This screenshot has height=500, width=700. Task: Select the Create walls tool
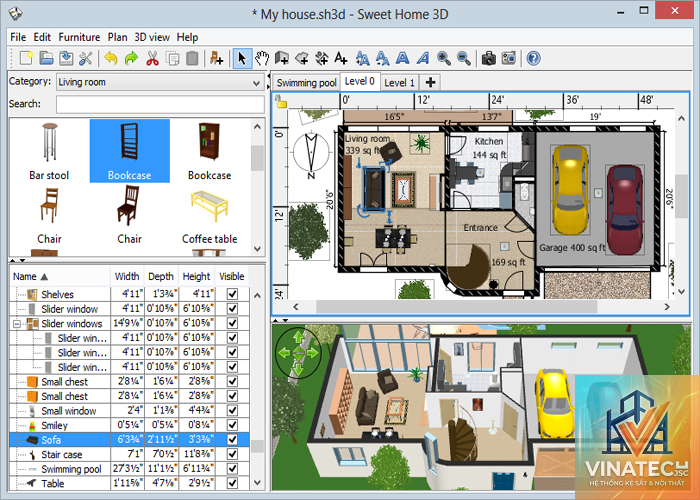pyautogui.click(x=282, y=58)
